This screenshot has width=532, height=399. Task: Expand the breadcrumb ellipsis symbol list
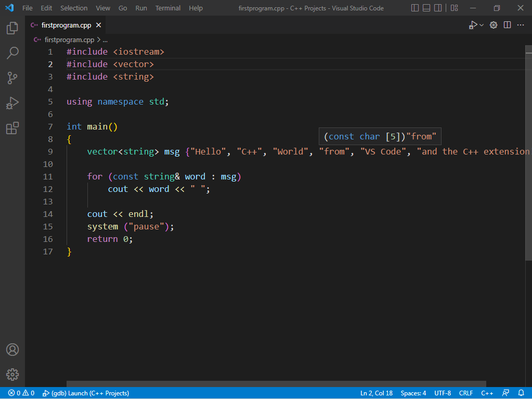(x=105, y=40)
